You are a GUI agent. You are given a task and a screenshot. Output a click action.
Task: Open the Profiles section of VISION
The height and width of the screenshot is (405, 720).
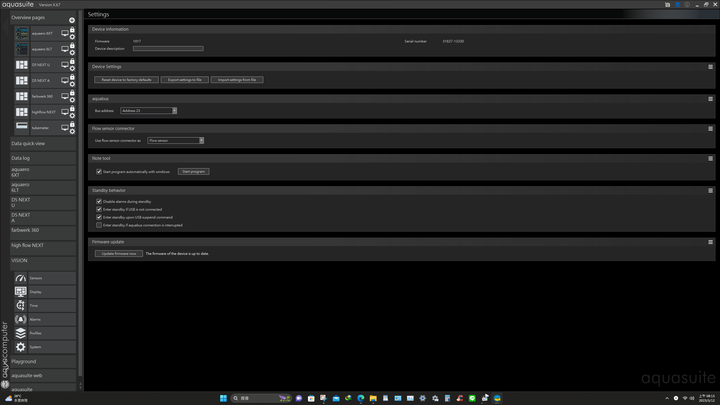pyautogui.click(x=45, y=333)
